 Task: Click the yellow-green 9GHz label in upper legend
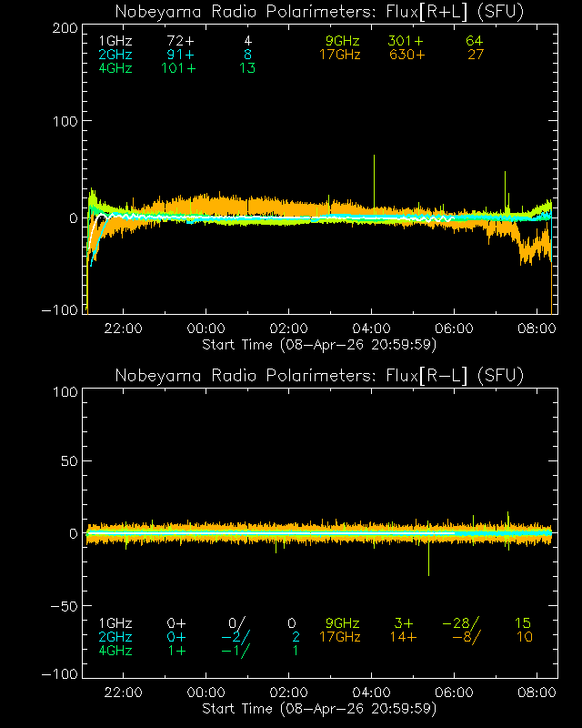tap(343, 42)
